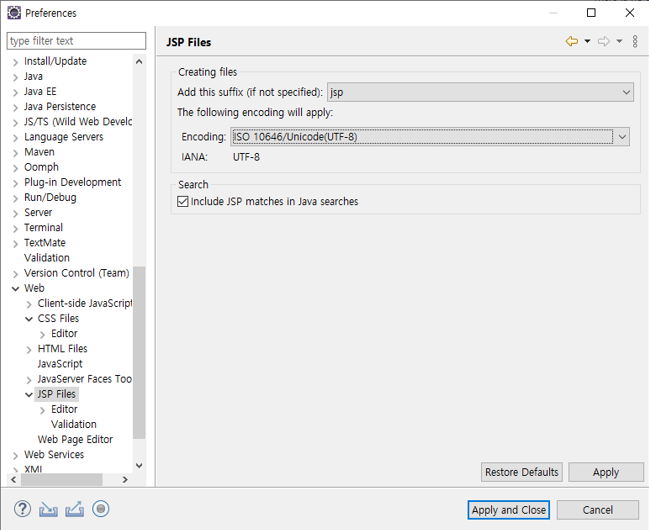Click the tree scroll down arrow

[x=139, y=466]
